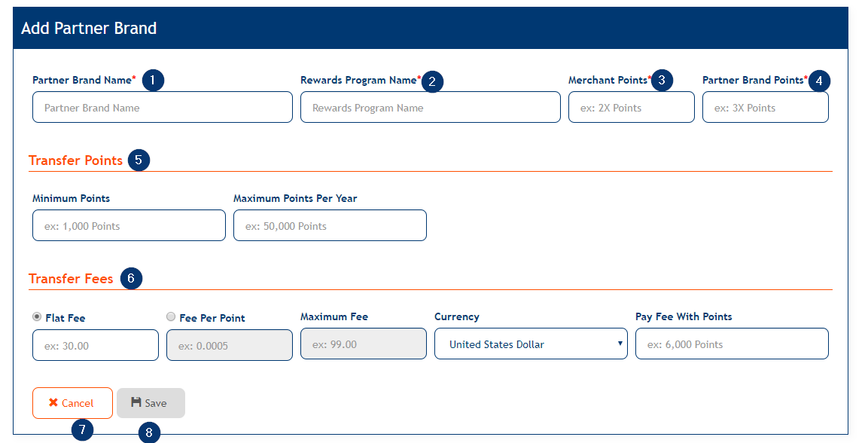Click the Merchant Points input box
The image size is (868, 443).
[x=631, y=108]
